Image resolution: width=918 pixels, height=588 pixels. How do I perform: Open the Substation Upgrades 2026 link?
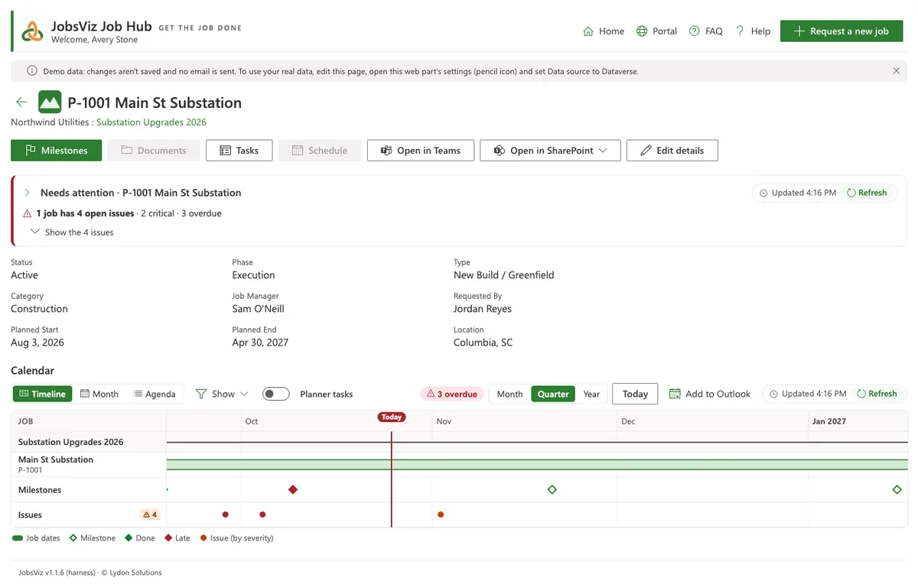tap(151, 122)
